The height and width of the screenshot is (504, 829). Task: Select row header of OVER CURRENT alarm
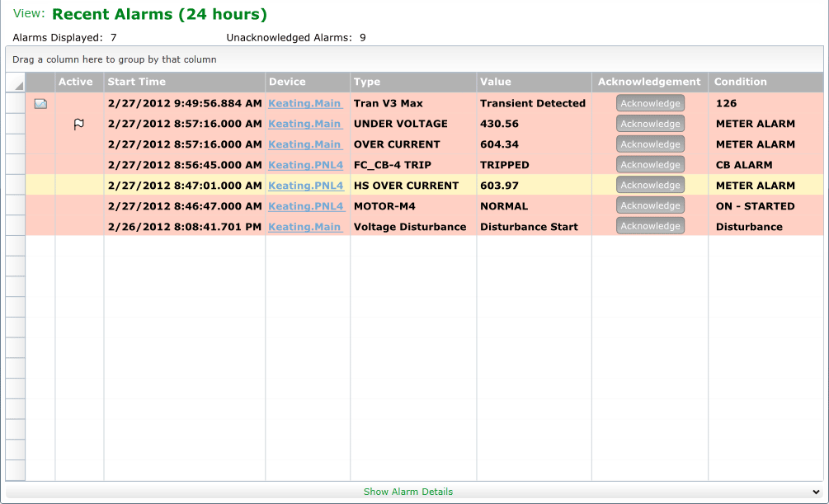point(16,144)
